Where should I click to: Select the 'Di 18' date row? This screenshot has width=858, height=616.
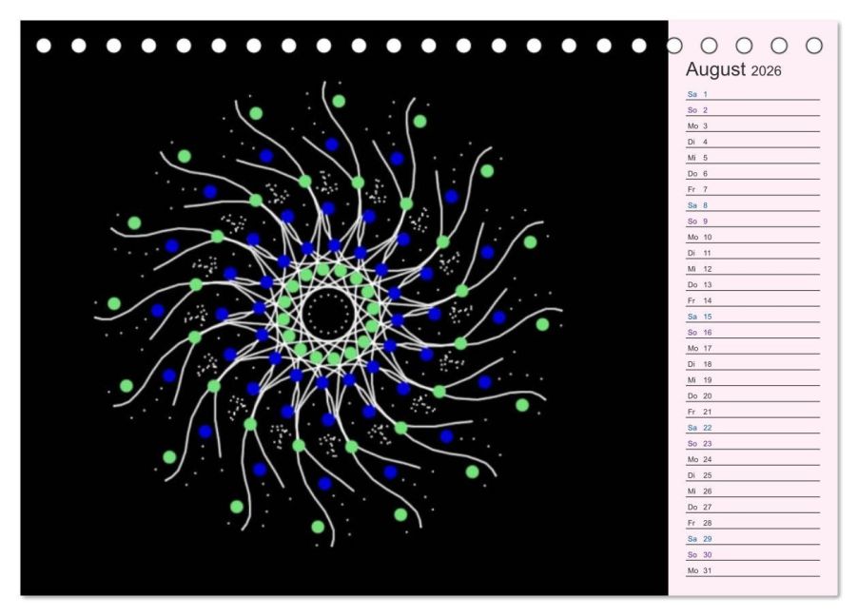753,364
